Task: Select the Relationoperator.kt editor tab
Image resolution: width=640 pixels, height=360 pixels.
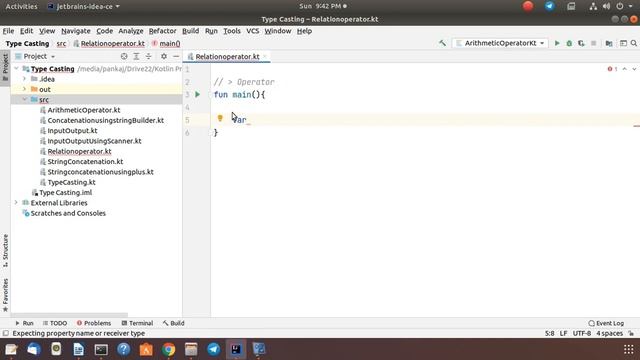Action: point(227,57)
